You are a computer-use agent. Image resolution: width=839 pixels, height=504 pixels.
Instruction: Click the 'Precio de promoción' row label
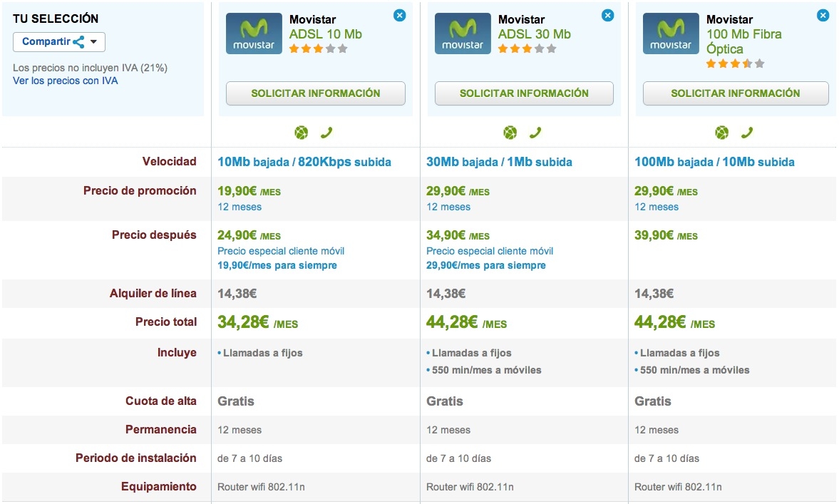pos(140,191)
